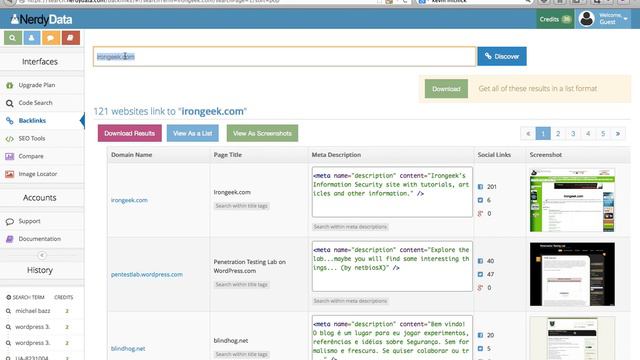Screen dimensions: 640x360
Task: Open Documentation in sidebar
Action: [x=40, y=239]
